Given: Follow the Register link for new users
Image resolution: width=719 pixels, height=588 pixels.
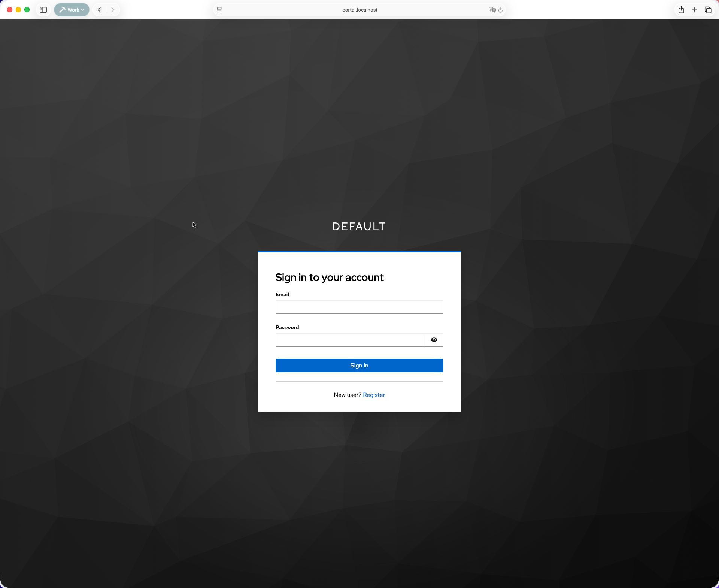Looking at the screenshot, I should click(x=374, y=395).
